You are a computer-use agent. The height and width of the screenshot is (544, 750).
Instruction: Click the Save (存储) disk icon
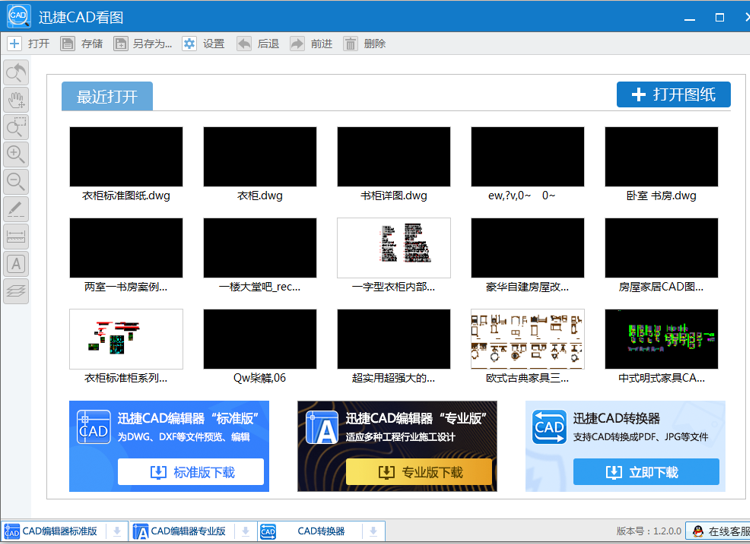(67, 44)
